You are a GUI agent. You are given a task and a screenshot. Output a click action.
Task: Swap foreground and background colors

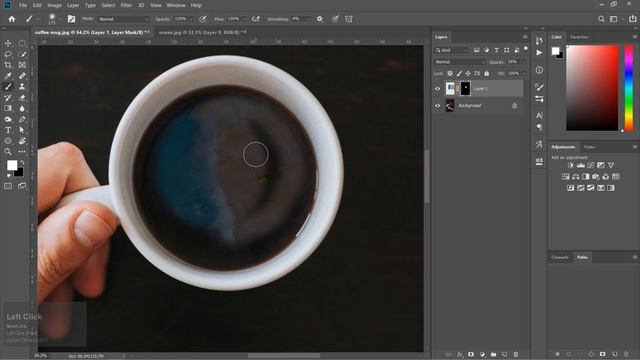pyautogui.click(x=22, y=162)
